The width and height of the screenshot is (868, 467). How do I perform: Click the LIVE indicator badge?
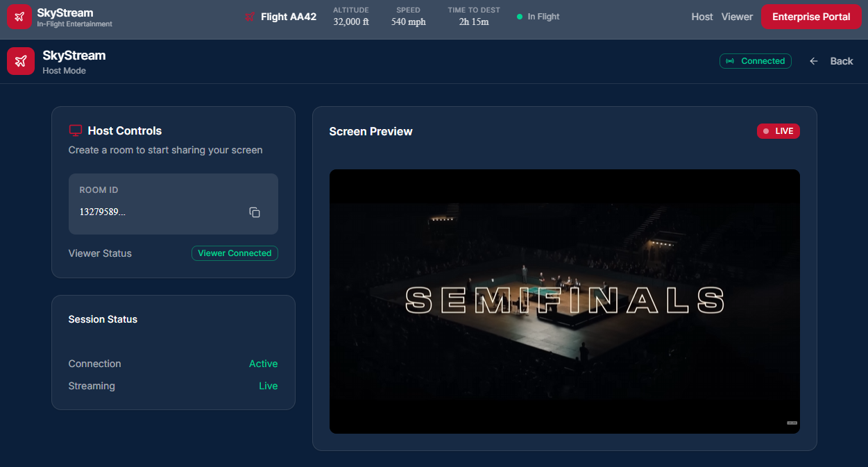(778, 131)
